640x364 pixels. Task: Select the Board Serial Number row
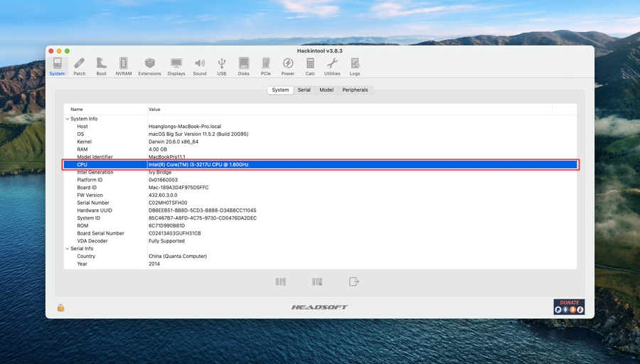tap(100, 233)
